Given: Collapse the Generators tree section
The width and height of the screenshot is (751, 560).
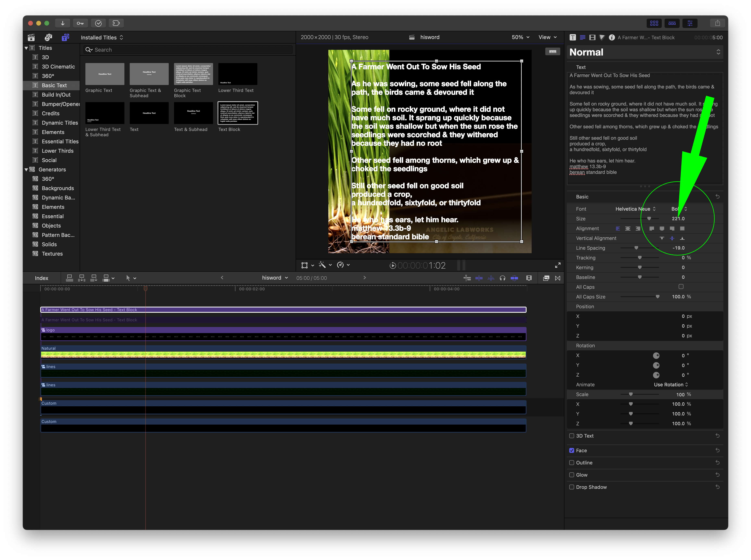Looking at the screenshot, I should click(26, 170).
